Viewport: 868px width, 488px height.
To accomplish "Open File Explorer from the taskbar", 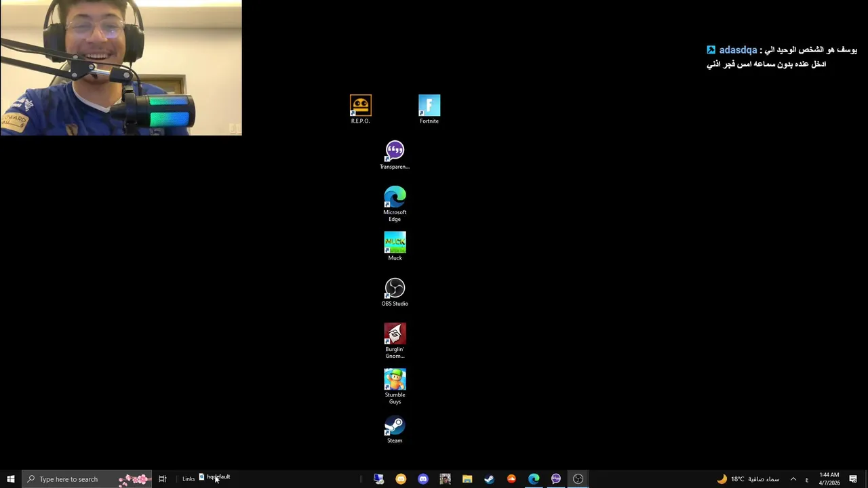I will (467, 479).
